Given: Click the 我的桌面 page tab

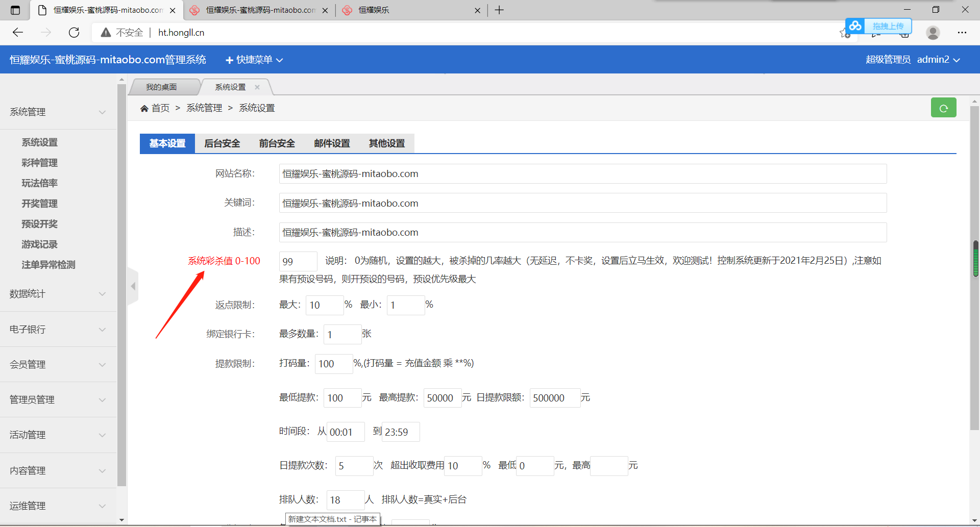Looking at the screenshot, I should (161, 87).
